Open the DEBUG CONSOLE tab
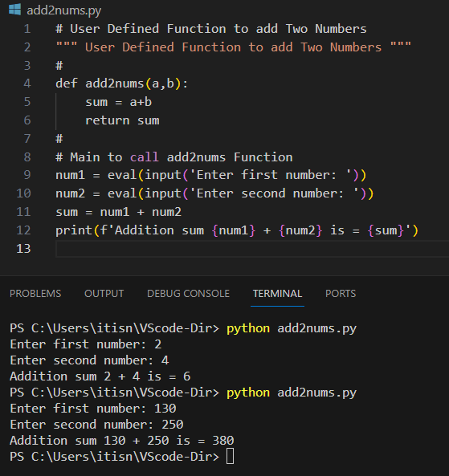 pyautogui.click(x=188, y=294)
